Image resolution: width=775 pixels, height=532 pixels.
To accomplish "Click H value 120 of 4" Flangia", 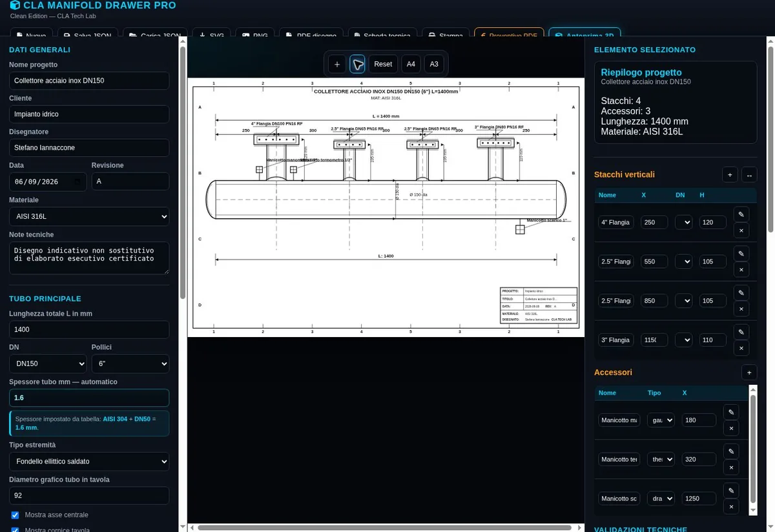I will pyautogui.click(x=713, y=222).
